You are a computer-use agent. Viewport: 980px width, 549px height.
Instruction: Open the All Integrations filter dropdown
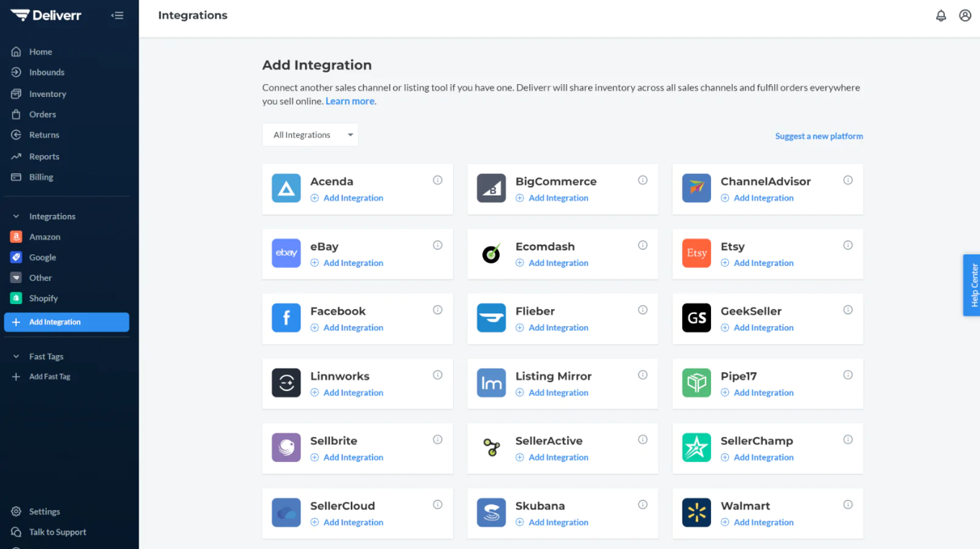point(311,135)
